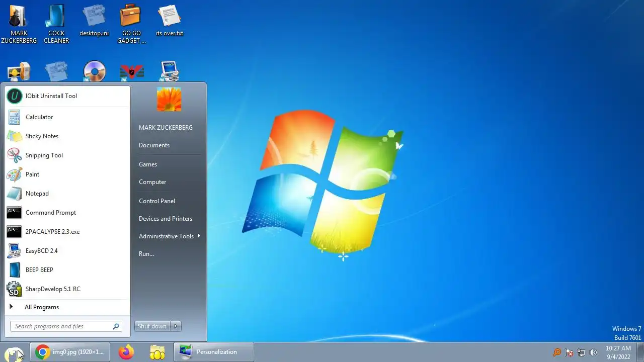Viewport: 644px width, 362px height.
Task: Expand the Administrative Tools submenu
Action: (169, 236)
